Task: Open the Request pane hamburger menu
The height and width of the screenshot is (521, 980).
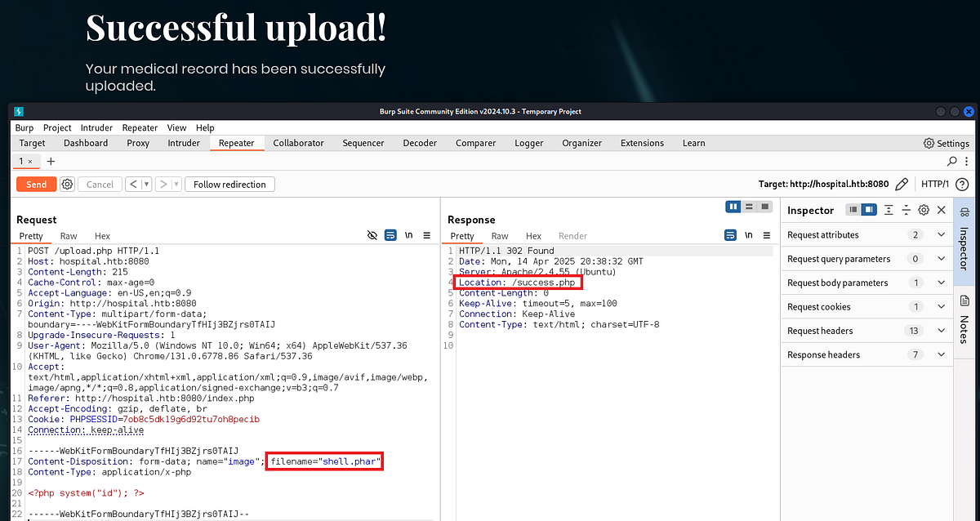Action: pos(426,236)
